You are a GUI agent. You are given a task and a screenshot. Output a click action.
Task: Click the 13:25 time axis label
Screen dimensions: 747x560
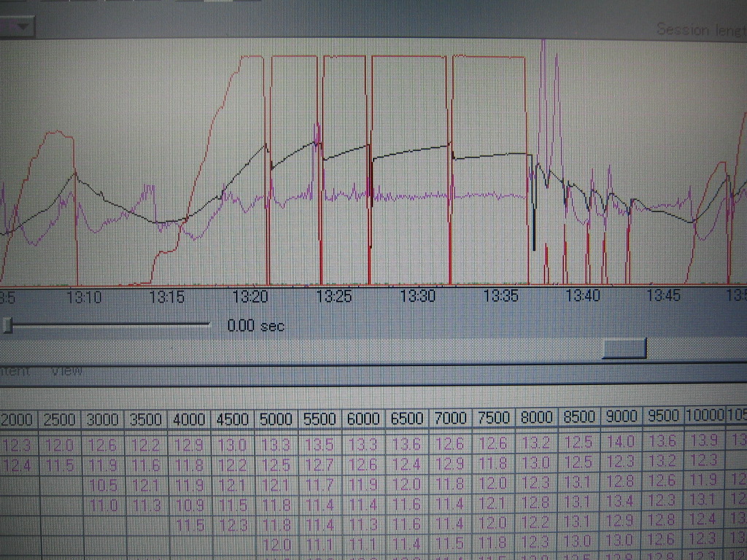point(334,297)
